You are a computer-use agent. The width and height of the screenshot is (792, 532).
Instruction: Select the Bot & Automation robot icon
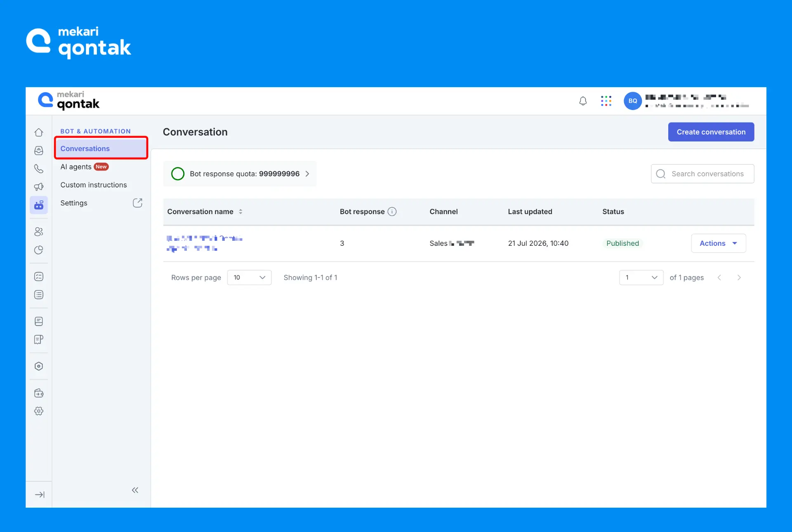(x=39, y=205)
